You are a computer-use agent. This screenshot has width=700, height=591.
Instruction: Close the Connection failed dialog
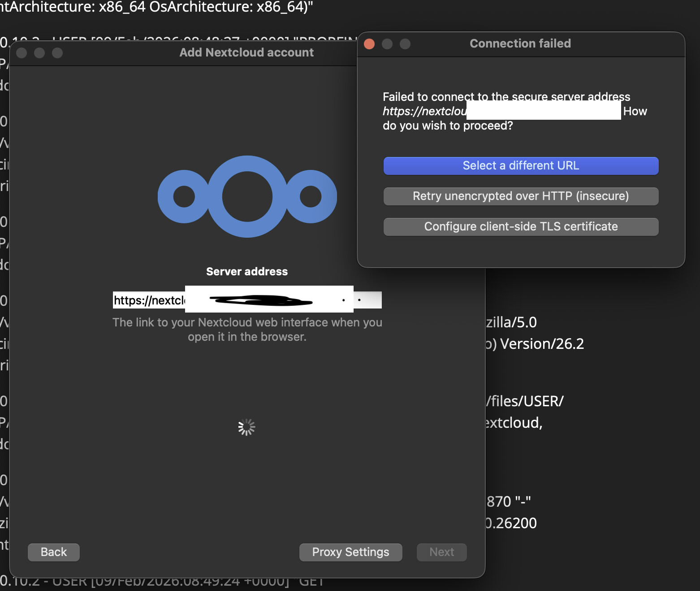pyautogui.click(x=369, y=44)
